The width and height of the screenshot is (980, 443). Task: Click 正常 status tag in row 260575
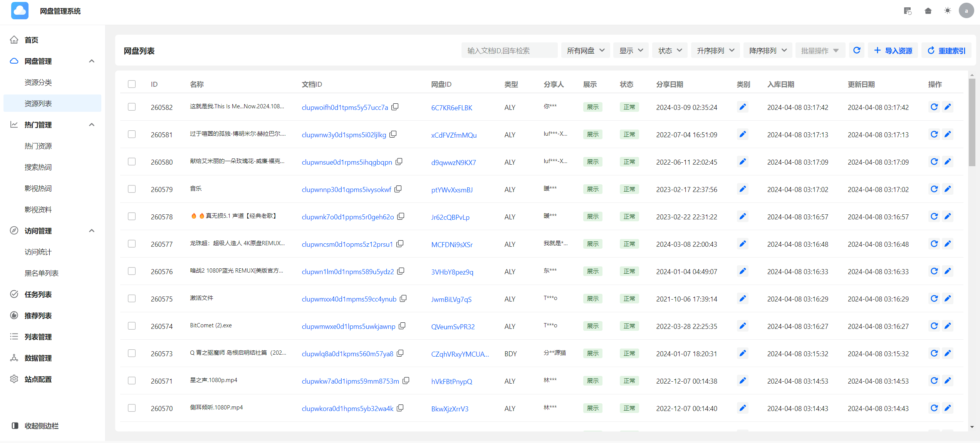tap(629, 298)
